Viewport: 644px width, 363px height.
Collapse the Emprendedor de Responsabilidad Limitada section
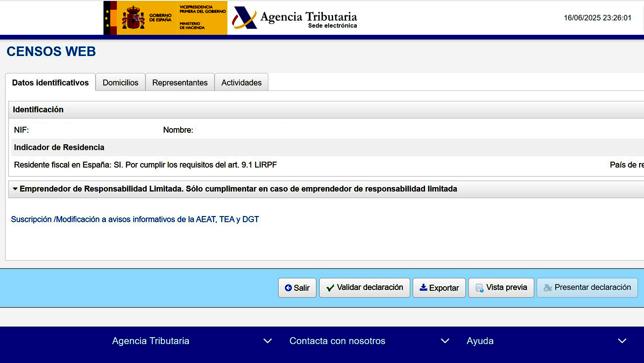(x=16, y=189)
